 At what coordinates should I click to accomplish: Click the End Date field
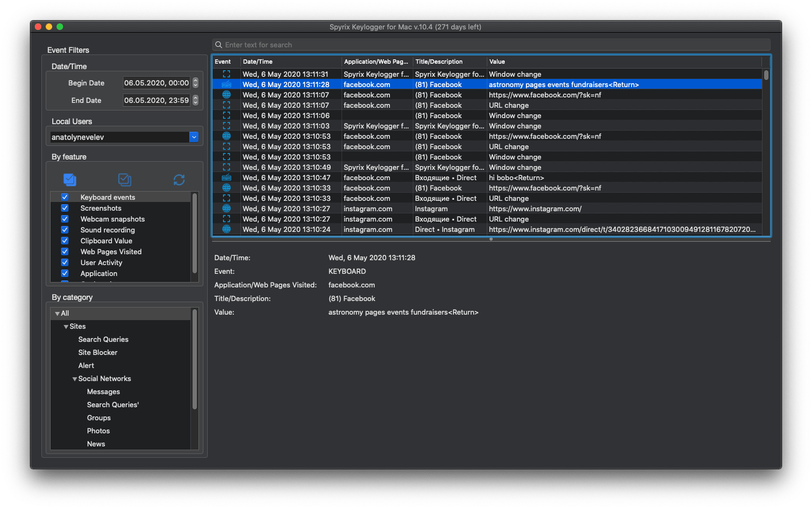click(x=157, y=100)
